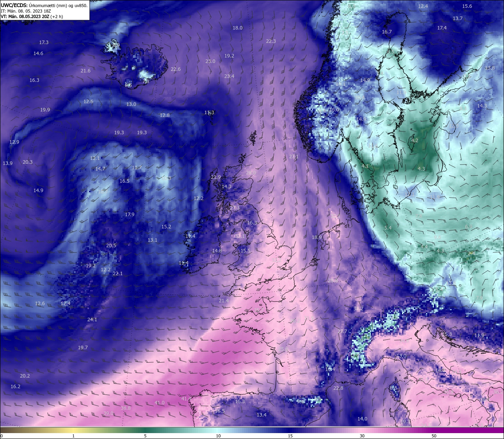The width and height of the screenshot is (504, 439).
Task: Select the 5 tick on the color scale
Action: [x=145, y=436]
